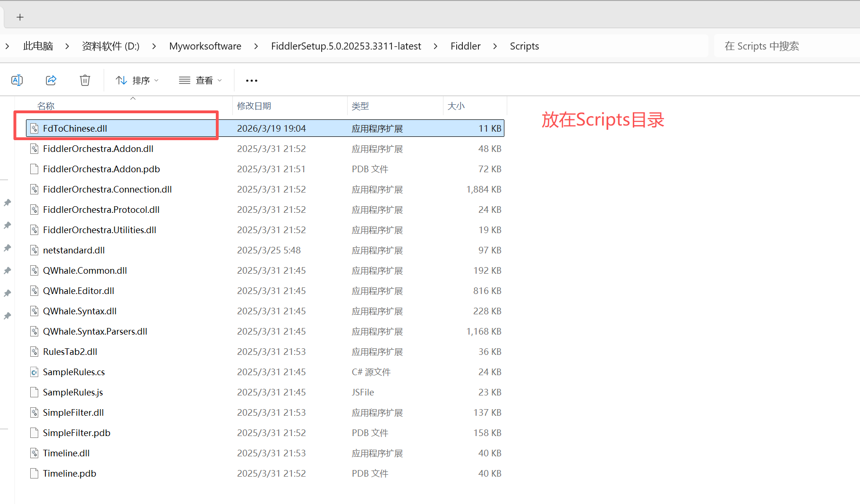The image size is (860, 504).
Task: Click RulesTab2.dll file icon
Action: click(34, 352)
